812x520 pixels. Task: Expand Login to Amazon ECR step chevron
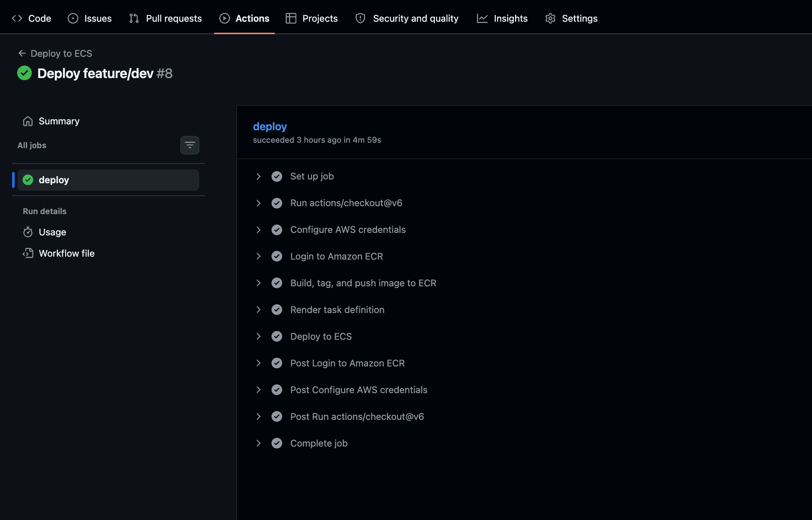point(259,256)
